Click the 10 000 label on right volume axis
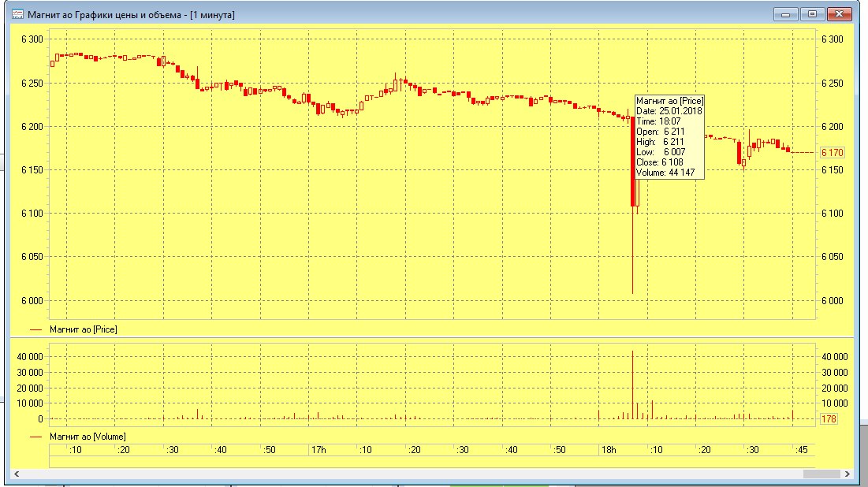The width and height of the screenshot is (868, 487). [x=834, y=403]
